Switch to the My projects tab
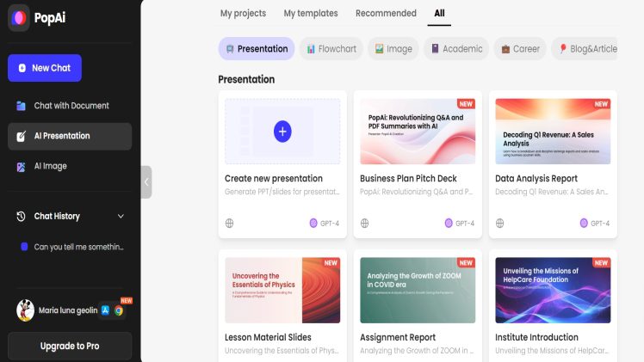644x362 pixels. click(243, 14)
